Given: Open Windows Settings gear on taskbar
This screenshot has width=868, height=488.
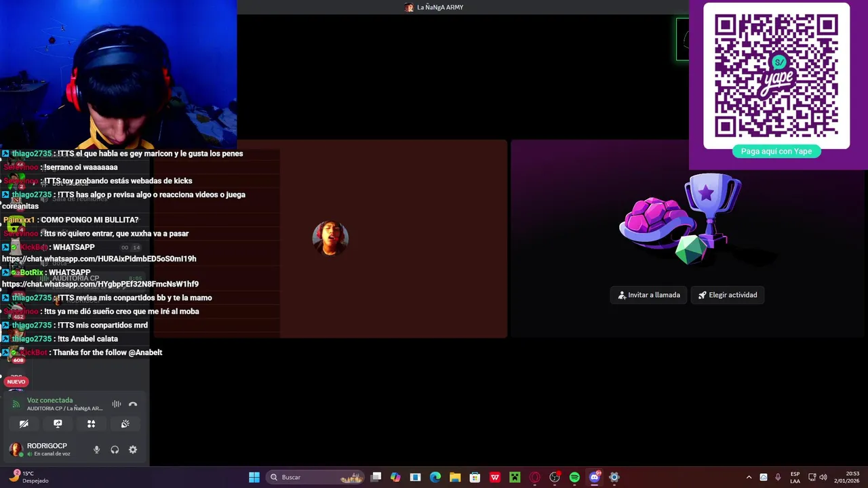Looking at the screenshot, I should (x=614, y=477).
